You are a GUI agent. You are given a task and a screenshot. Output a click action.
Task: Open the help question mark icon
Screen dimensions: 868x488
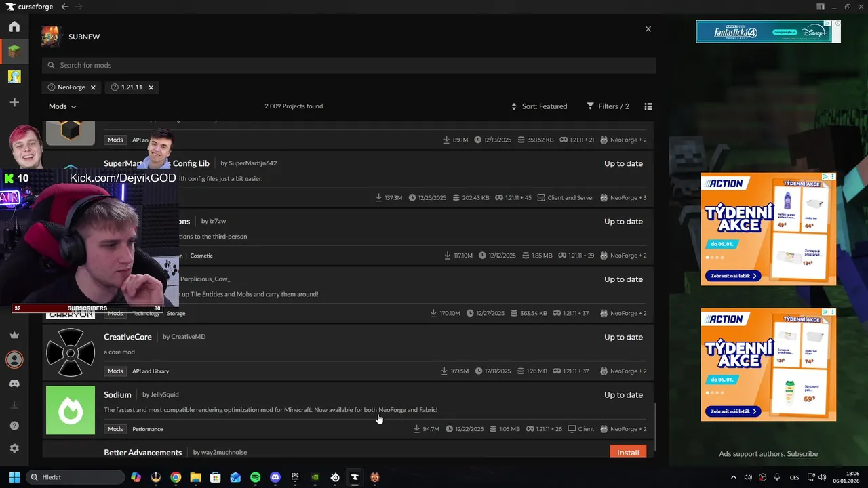(x=14, y=426)
